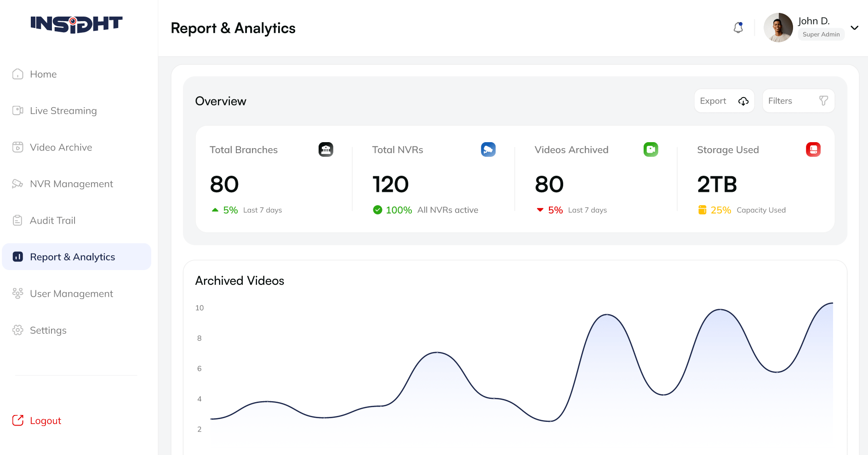The height and width of the screenshot is (455, 868).
Task: Log out using the Logout link
Action: click(45, 420)
